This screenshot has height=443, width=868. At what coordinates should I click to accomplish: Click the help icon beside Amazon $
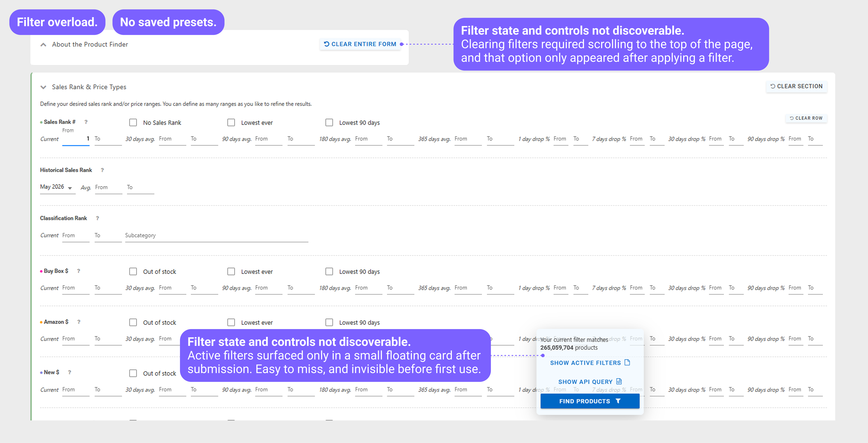(x=79, y=322)
